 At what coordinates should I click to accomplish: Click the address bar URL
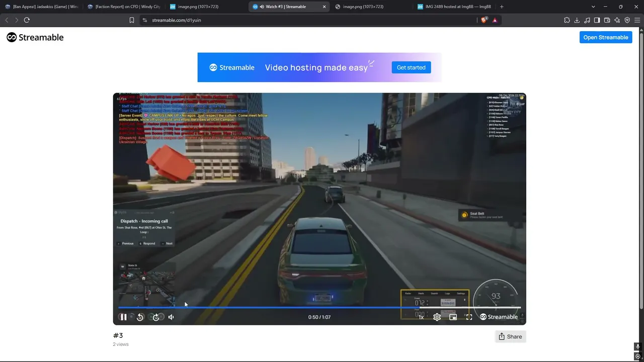tap(177, 20)
